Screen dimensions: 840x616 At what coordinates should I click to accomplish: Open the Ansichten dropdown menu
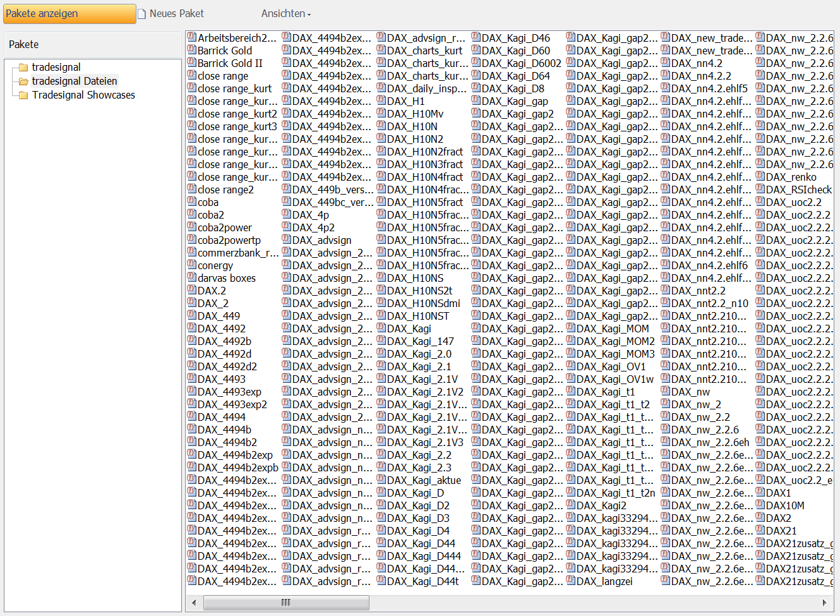286,13
